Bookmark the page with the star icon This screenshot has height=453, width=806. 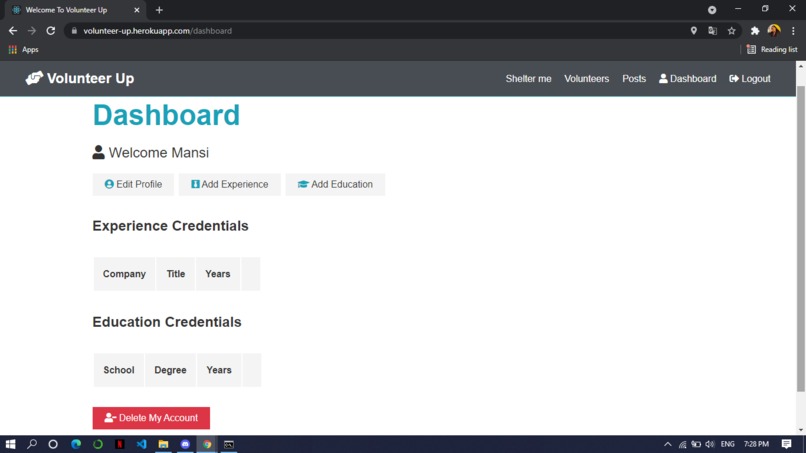click(x=731, y=31)
